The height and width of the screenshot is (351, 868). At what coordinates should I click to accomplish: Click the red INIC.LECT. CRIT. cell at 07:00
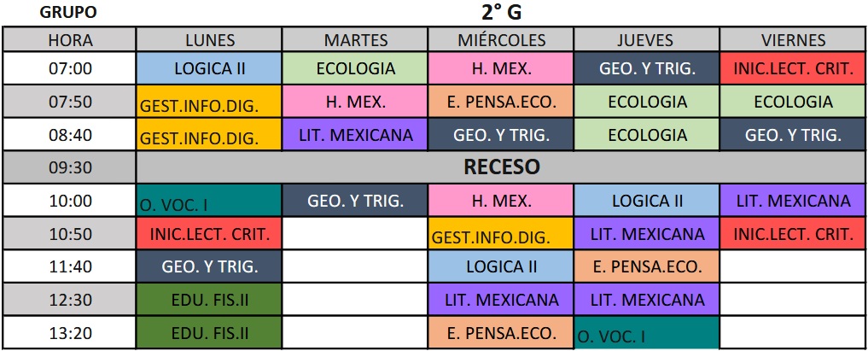793,68
